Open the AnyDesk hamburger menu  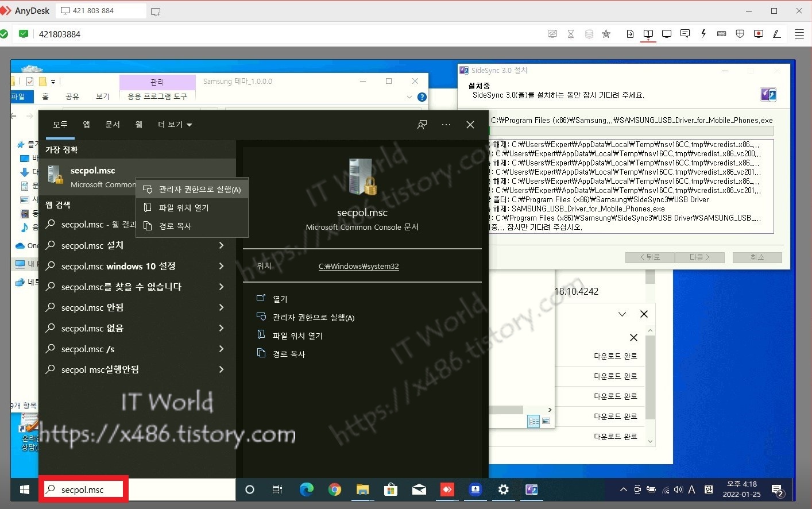pos(799,34)
